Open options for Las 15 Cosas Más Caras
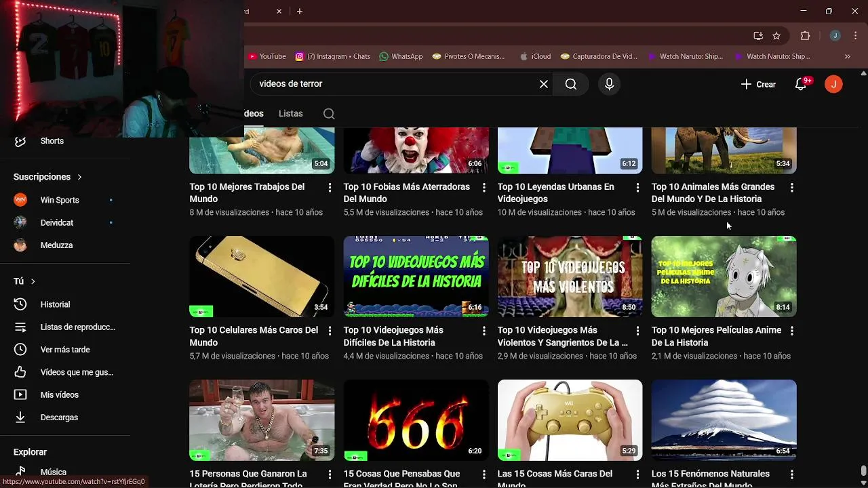This screenshot has width=868, height=488. (x=637, y=474)
